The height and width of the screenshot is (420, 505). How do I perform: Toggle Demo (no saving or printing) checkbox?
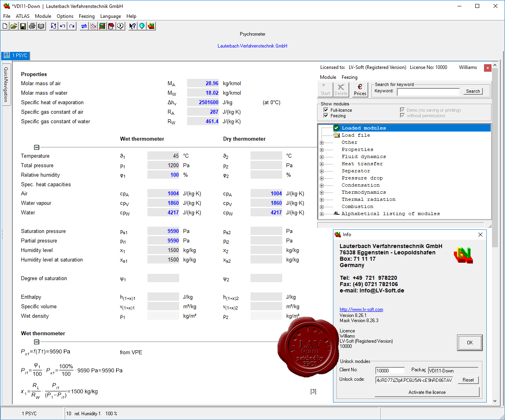point(402,110)
